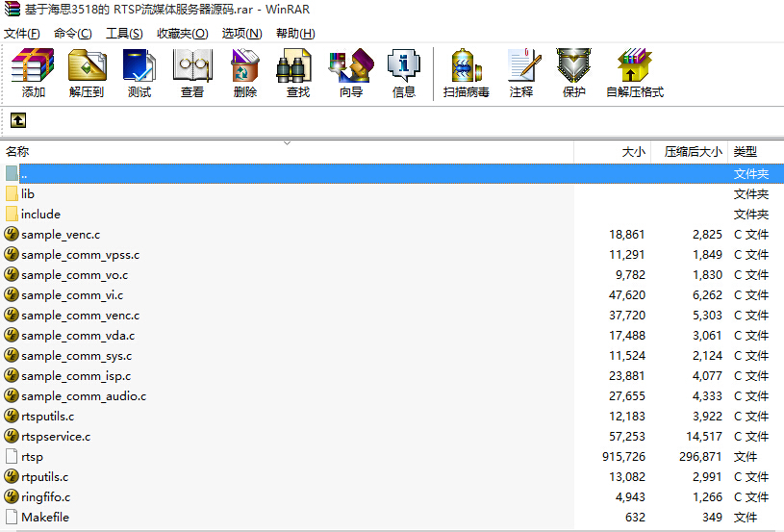Click the WinRAR title bar app icon
Viewport: 784px width, 532px height.
pos(12,9)
